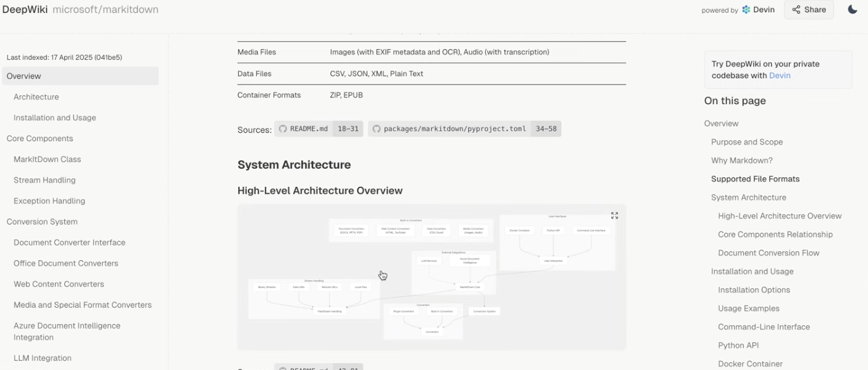Jump to Why Markdown? section
This screenshot has height=370, width=868.
[742, 160]
